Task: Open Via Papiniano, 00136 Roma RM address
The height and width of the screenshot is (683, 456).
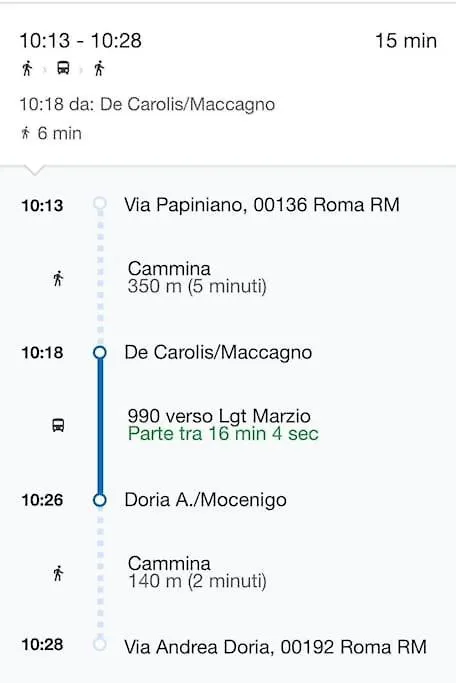Action: click(x=262, y=205)
